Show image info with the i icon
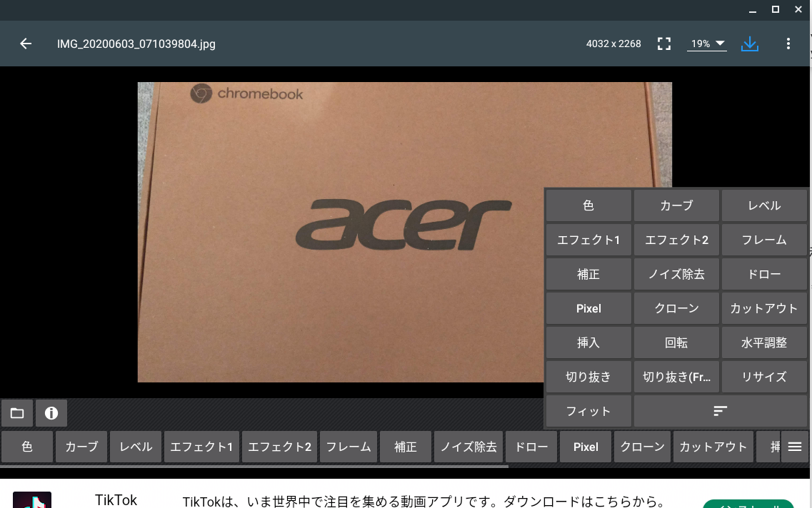 (x=51, y=413)
